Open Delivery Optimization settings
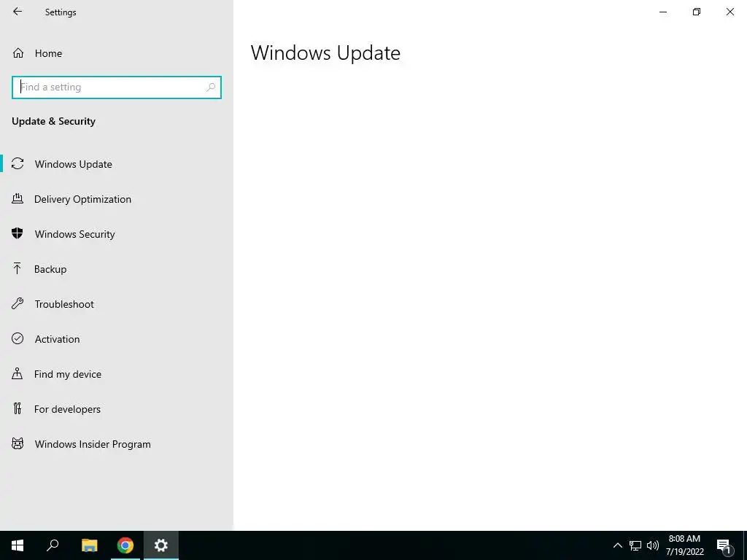The image size is (747, 560). coord(117,199)
